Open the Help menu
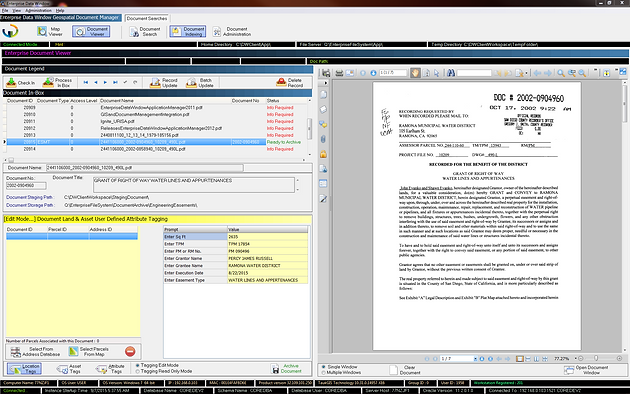Image resolution: width=630 pixels, height=394 pixels. tap(60, 10)
